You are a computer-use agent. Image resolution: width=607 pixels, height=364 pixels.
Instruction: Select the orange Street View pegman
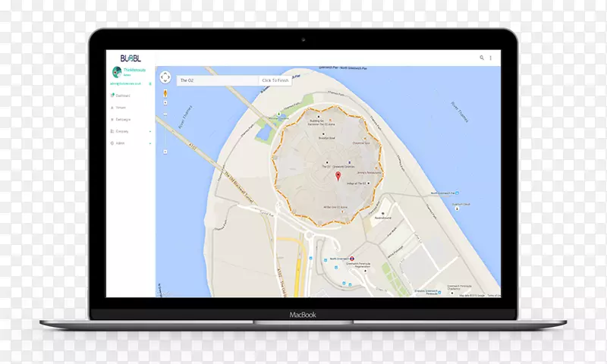click(165, 93)
